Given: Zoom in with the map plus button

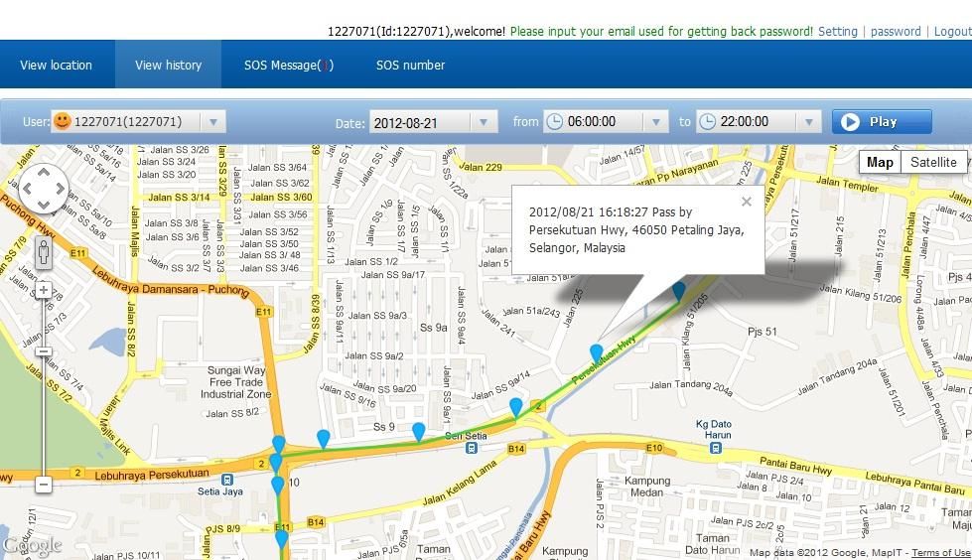Looking at the screenshot, I should (x=44, y=290).
